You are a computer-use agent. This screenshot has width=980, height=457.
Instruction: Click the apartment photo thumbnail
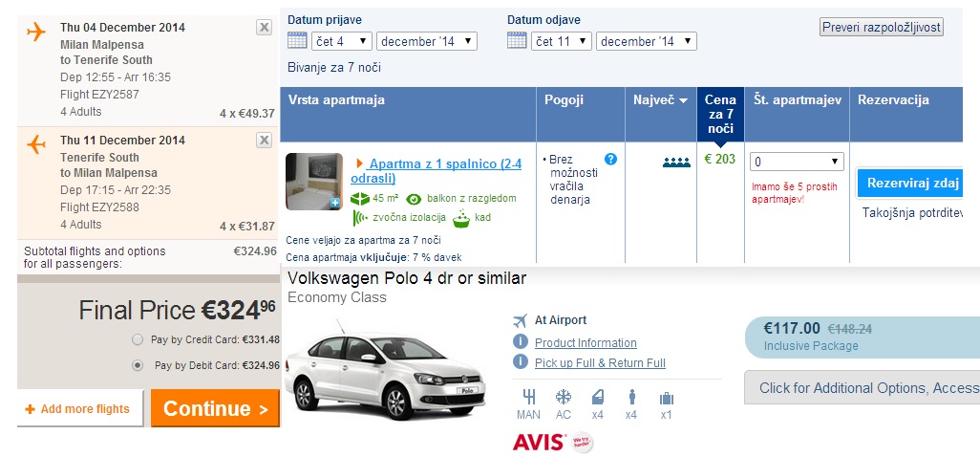pos(313,181)
